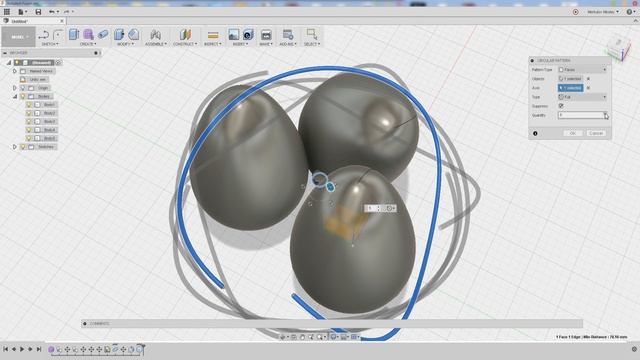Toggle visibility bulb of Sketches folder
640x360 pixels.
click(23, 147)
